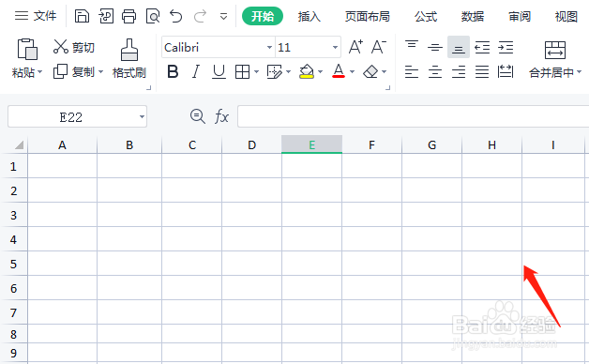This screenshot has height=364, width=589.
Task: Align text right
Action: click(x=459, y=71)
